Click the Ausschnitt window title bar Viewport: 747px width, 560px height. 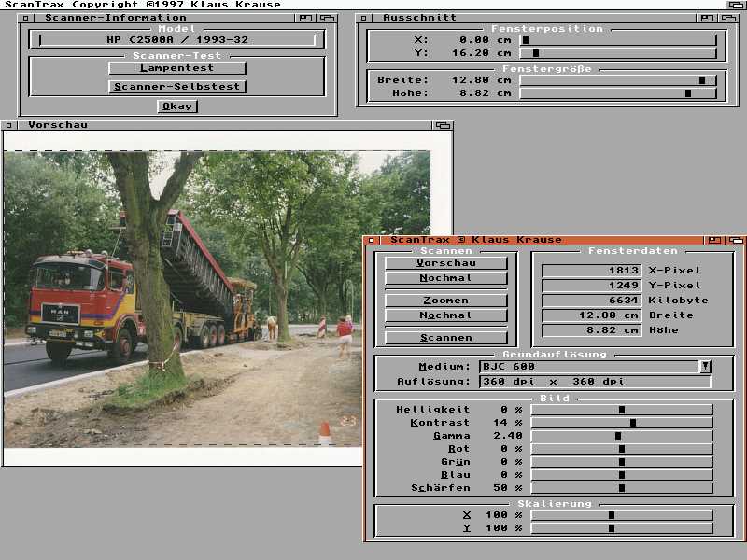tap(532, 18)
